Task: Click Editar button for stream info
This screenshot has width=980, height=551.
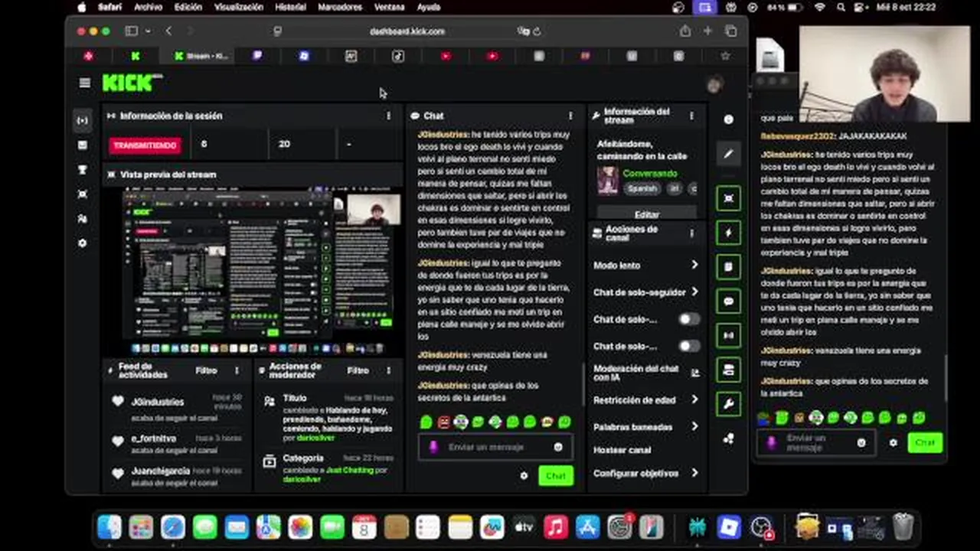Action: click(647, 214)
